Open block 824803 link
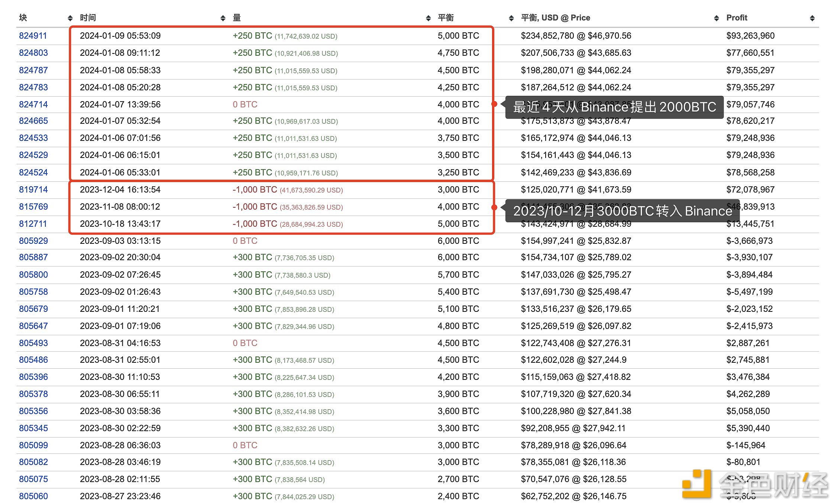834x504 pixels. click(x=33, y=53)
